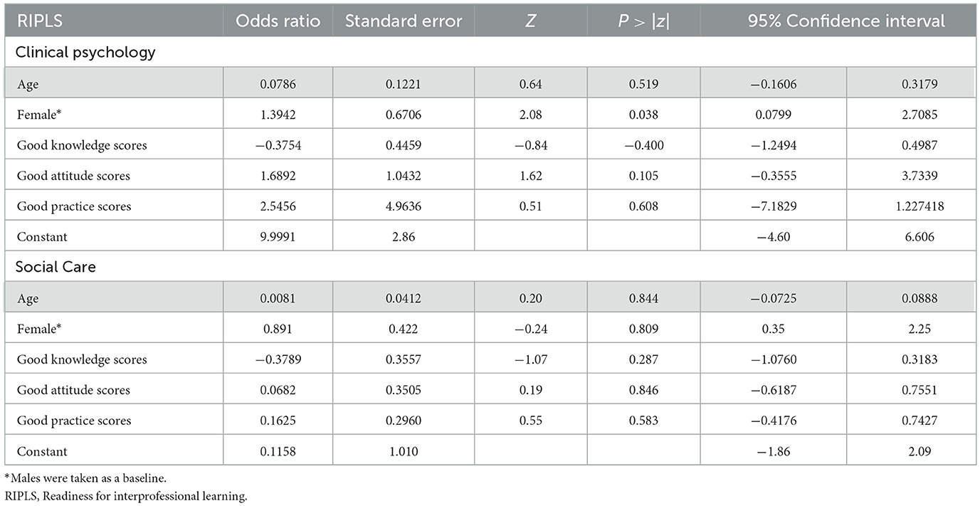Click the Standard error column header

(404, 21)
